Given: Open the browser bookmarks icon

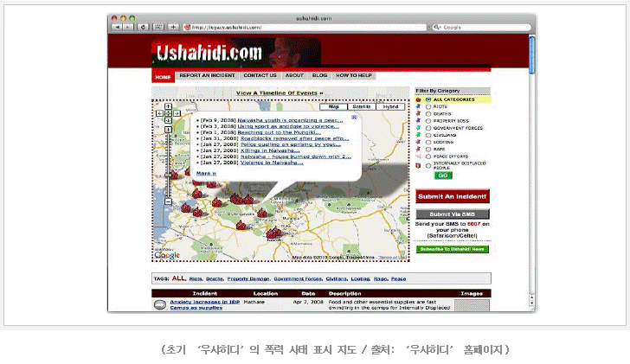Looking at the screenshot, I should tap(158, 28).
